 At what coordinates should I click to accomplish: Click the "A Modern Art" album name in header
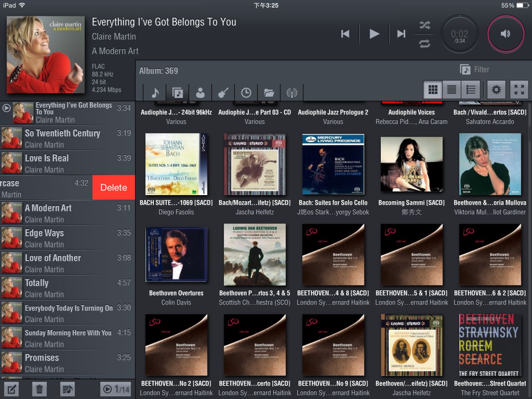pos(115,51)
